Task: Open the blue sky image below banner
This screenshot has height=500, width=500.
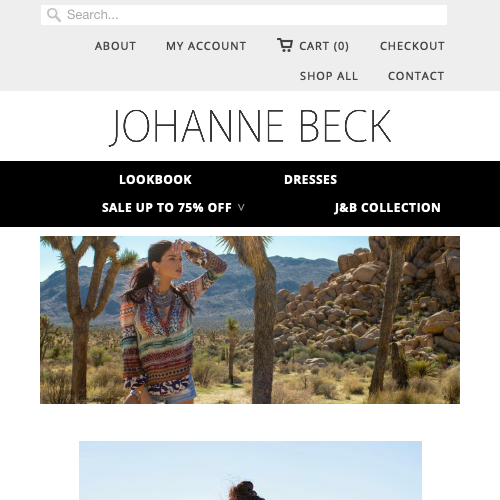Action: (250, 470)
